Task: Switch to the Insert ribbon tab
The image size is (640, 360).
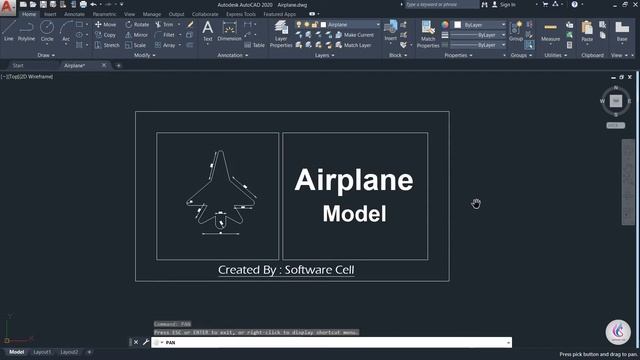Action: tap(50, 14)
